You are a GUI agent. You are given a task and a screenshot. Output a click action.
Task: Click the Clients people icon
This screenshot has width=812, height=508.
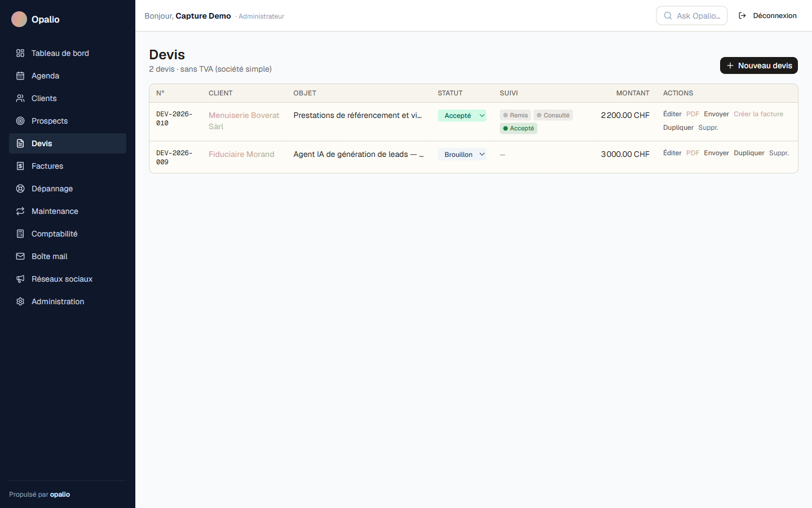[x=20, y=98]
